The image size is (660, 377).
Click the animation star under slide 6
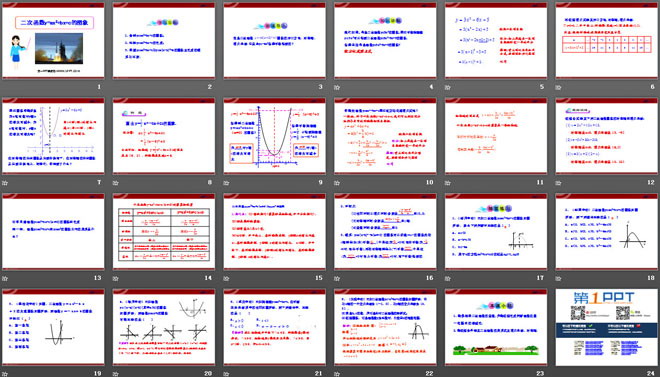click(558, 88)
